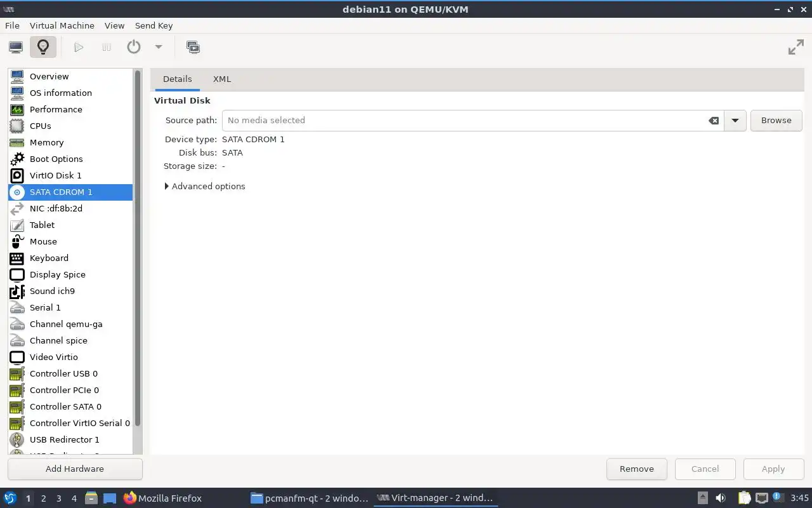This screenshot has height=508, width=812.
Task: Click Add Hardware button
Action: (x=75, y=469)
